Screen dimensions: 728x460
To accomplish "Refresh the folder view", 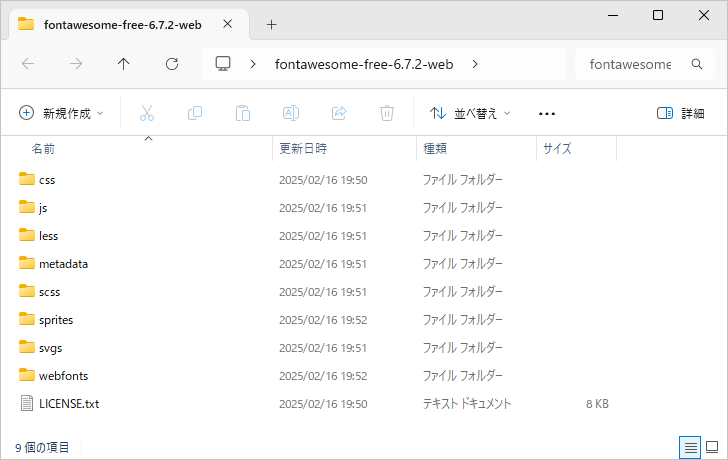I will (x=172, y=64).
